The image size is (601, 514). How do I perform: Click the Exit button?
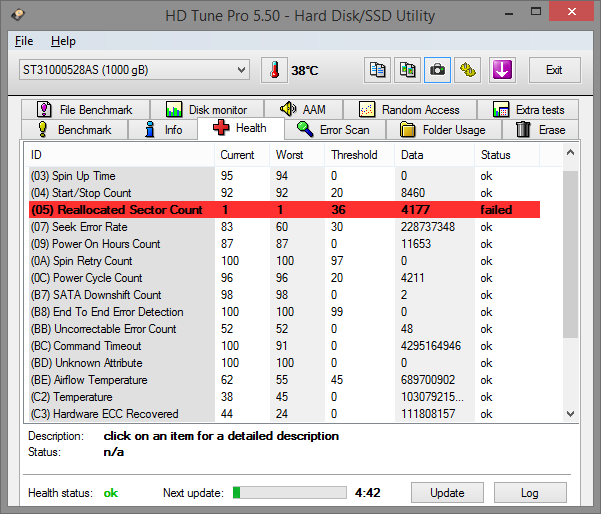point(554,70)
